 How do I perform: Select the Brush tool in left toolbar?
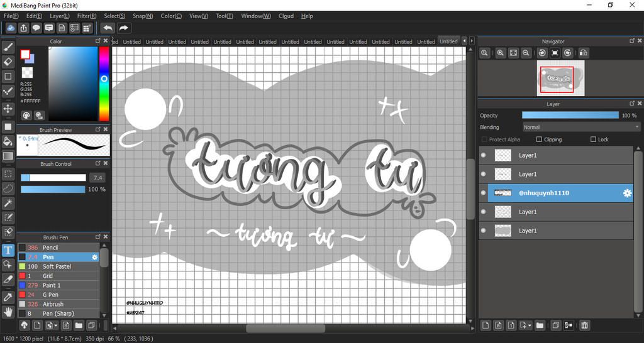coord(8,48)
